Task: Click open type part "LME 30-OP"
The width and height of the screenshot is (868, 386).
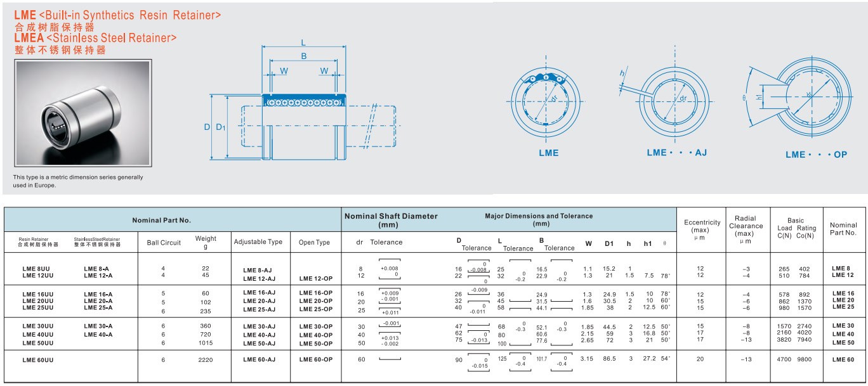Action: (x=316, y=327)
